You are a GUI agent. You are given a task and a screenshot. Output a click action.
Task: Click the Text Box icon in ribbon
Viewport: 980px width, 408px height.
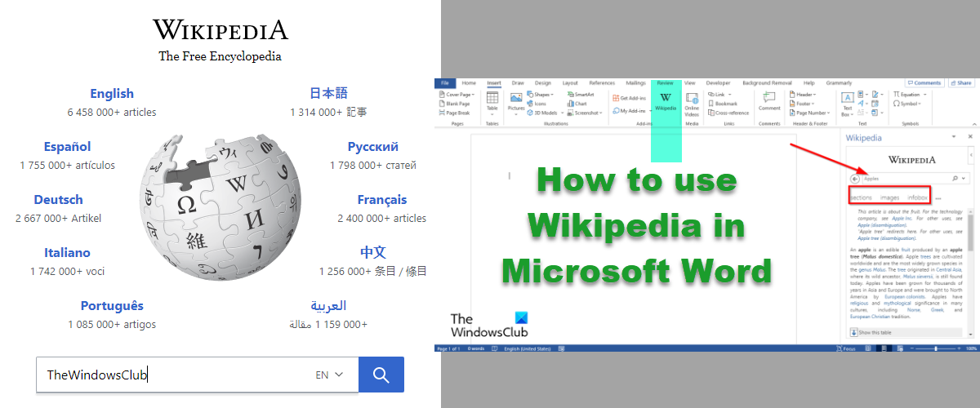tap(848, 98)
